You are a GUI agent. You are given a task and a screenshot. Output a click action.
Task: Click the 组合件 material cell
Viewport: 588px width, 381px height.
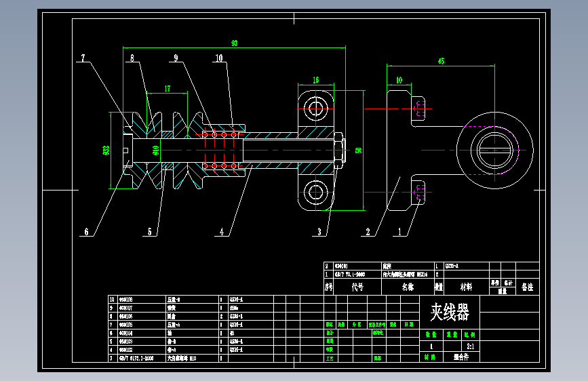point(461,357)
